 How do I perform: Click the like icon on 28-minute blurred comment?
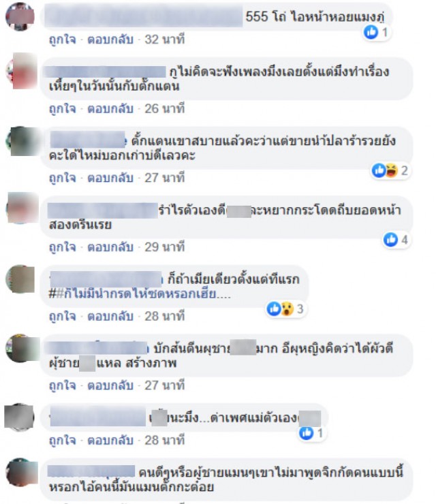coord(306,433)
